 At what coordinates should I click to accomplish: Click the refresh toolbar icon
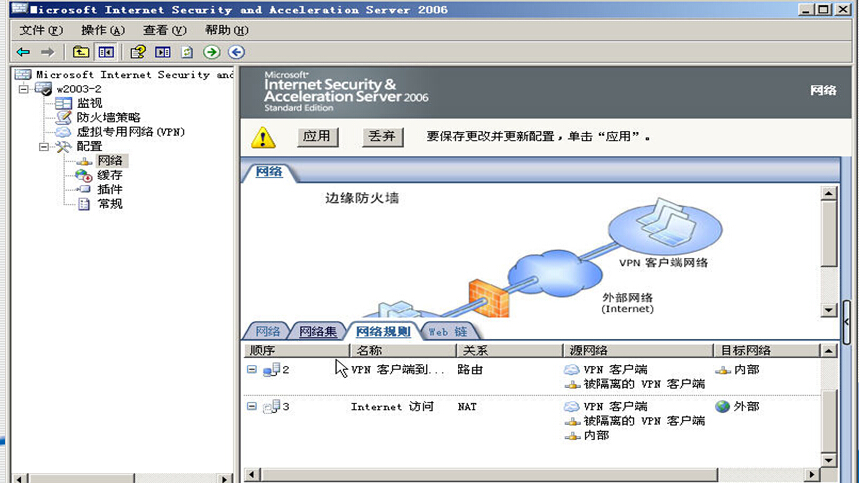pos(186,52)
